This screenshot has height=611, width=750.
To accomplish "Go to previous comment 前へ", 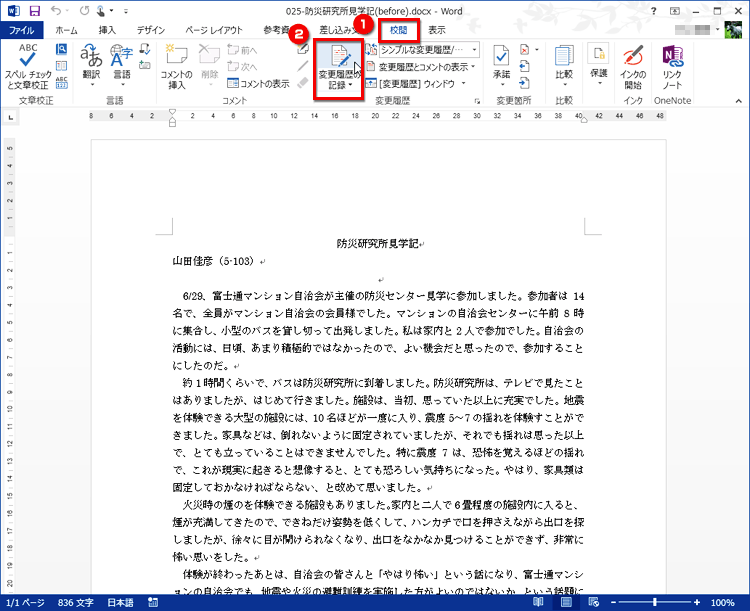I will (243, 50).
